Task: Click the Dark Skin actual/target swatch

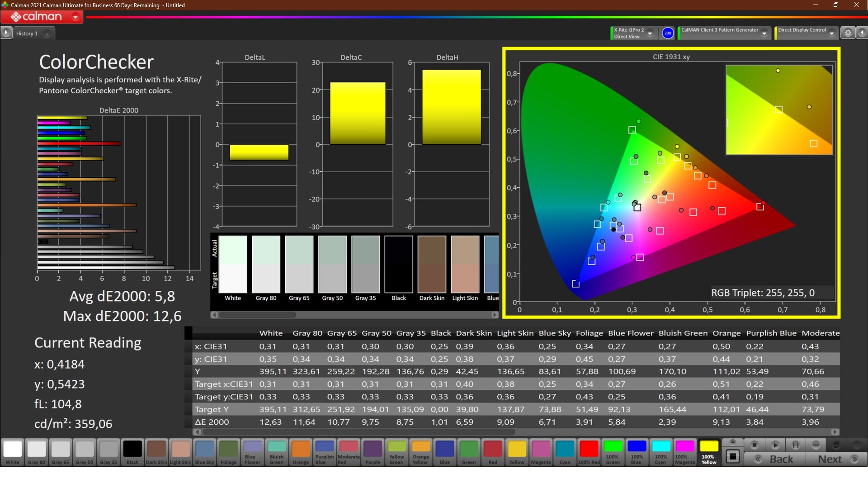Action: click(x=432, y=264)
